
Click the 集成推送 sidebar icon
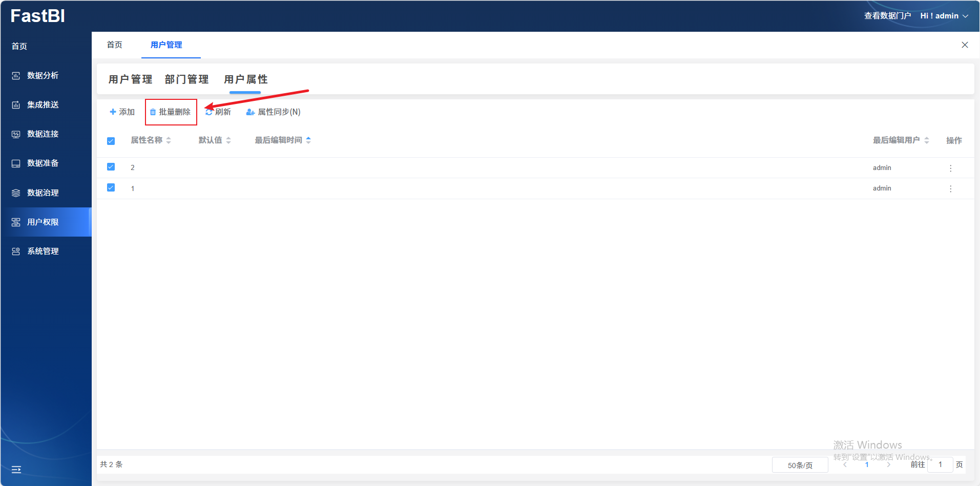click(16, 105)
